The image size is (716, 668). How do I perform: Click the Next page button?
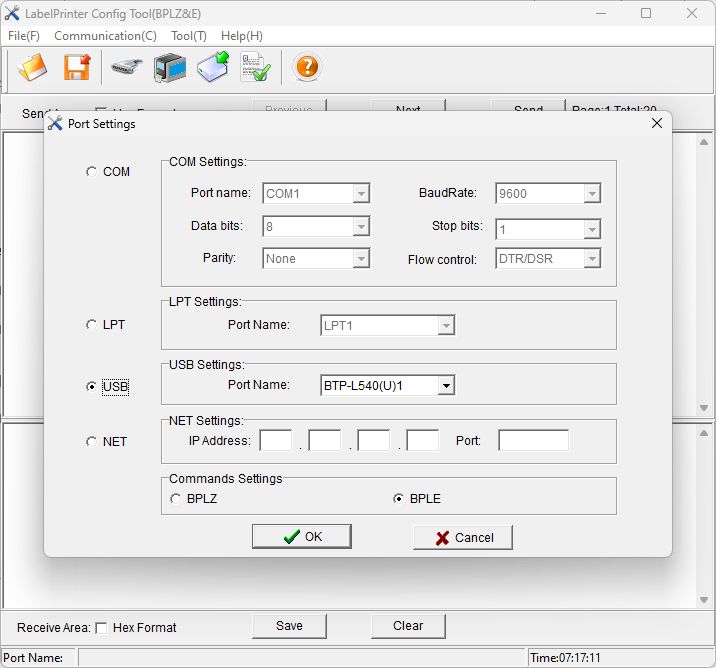(x=408, y=106)
